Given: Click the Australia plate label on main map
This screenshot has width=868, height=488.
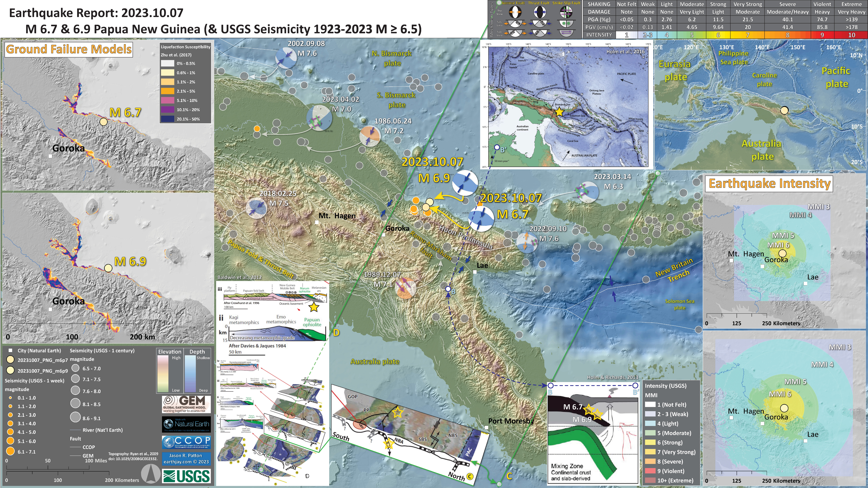Looking at the screenshot, I should (x=375, y=362).
